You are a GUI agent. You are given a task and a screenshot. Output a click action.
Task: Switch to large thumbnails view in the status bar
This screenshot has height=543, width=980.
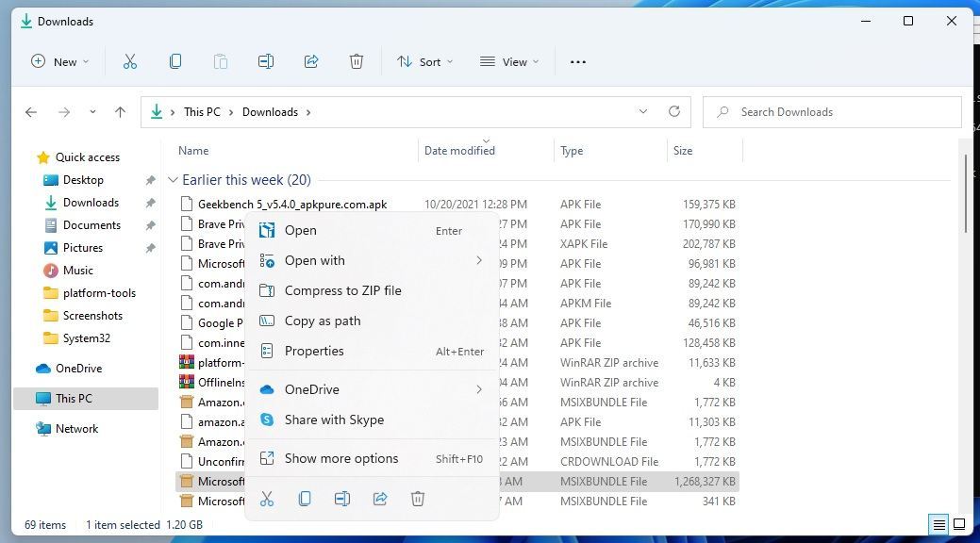coord(959,524)
